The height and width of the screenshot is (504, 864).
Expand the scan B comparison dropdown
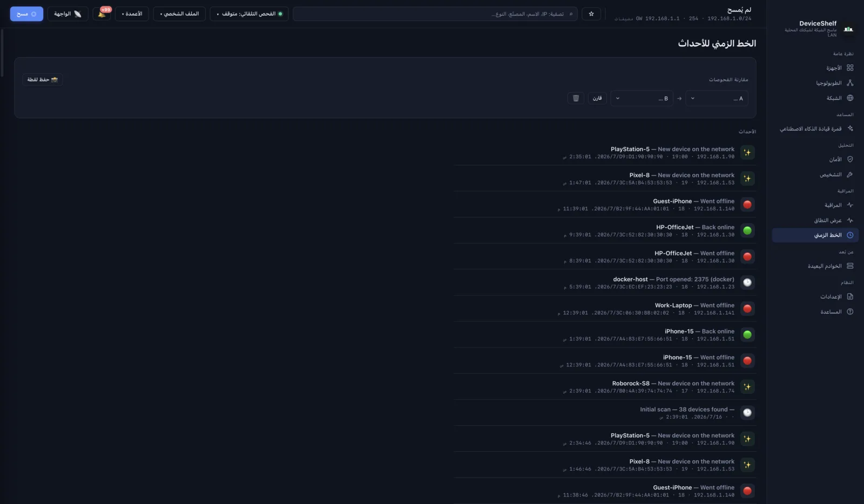[642, 98]
